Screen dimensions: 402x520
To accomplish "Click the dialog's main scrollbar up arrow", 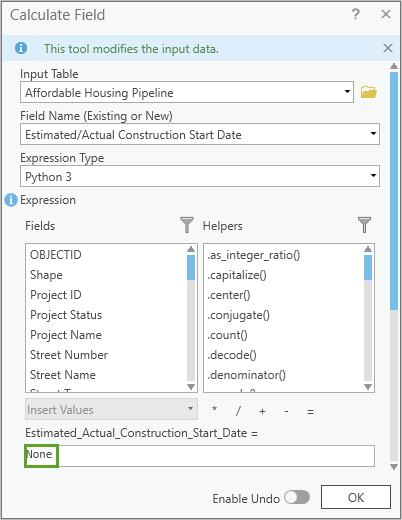I will (394, 66).
